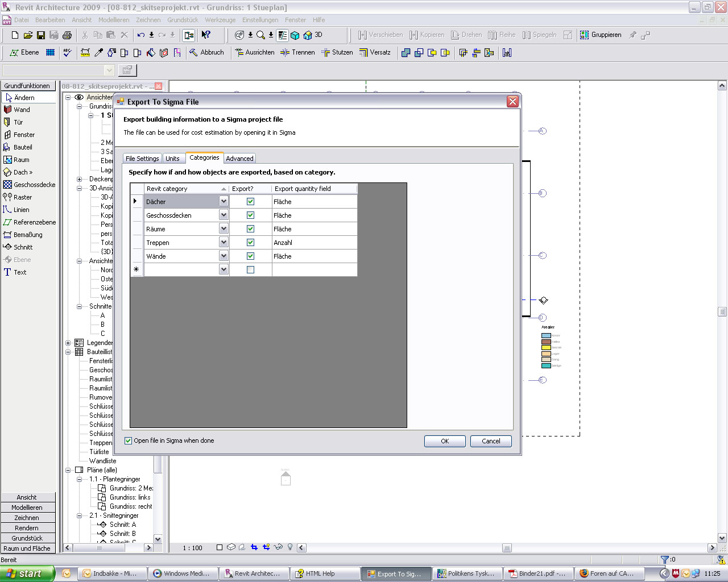Uncheck Export for Wände row
728x582 pixels.
[250, 256]
